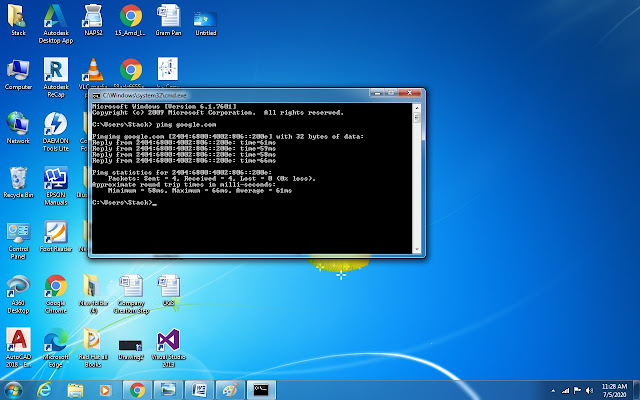
Task: Select the New folder (4) icon
Action: click(x=93, y=294)
